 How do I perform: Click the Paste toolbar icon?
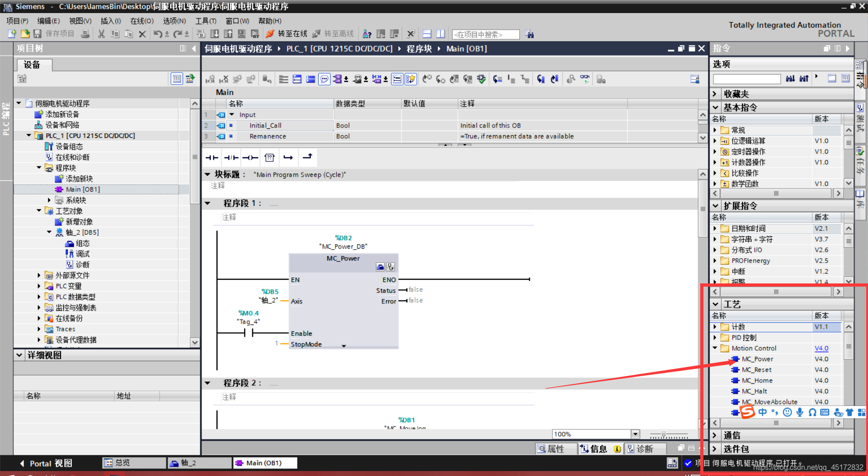[x=128, y=34]
